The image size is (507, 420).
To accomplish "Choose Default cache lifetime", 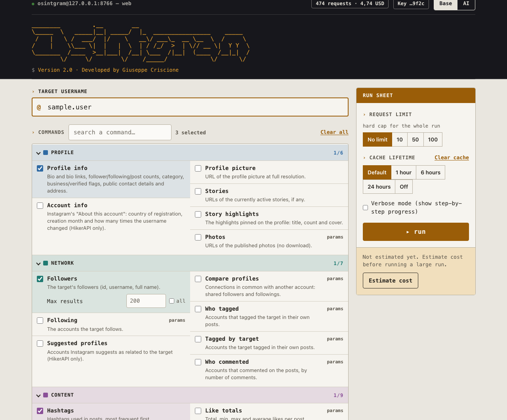I will click(x=377, y=172).
